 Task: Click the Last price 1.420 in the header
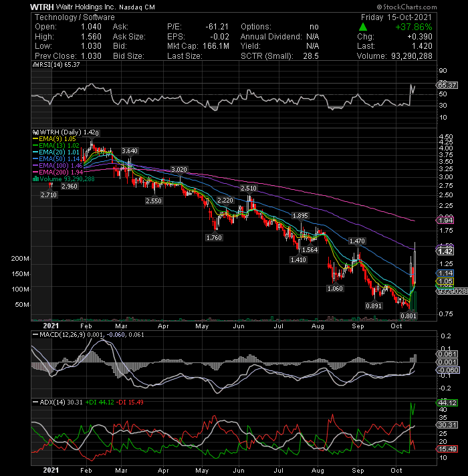click(x=422, y=46)
